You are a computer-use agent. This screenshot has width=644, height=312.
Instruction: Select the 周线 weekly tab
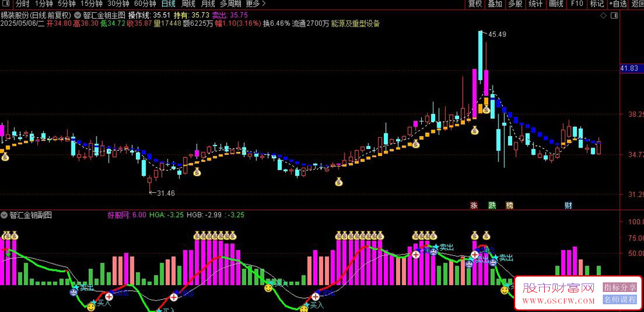click(188, 4)
